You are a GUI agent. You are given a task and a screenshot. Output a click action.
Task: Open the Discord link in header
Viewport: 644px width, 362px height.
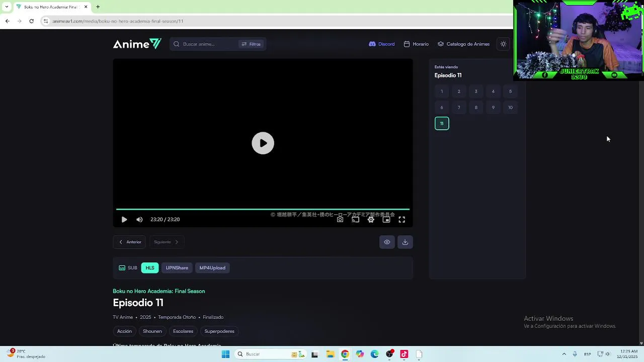point(382,44)
